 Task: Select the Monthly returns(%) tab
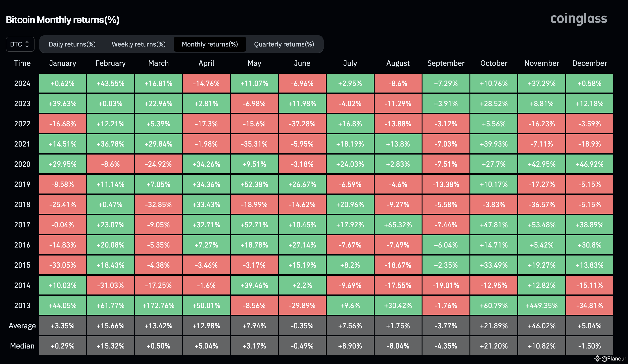pos(210,44)
